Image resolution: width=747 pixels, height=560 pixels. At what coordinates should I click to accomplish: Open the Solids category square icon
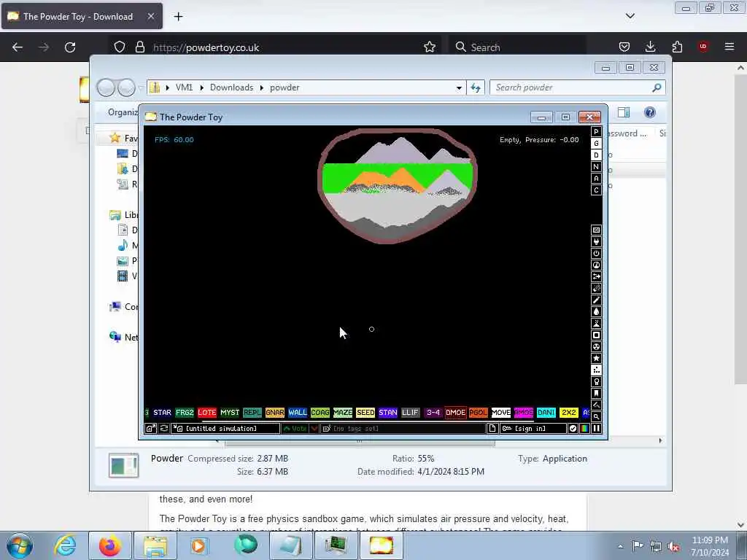(596, 335)
